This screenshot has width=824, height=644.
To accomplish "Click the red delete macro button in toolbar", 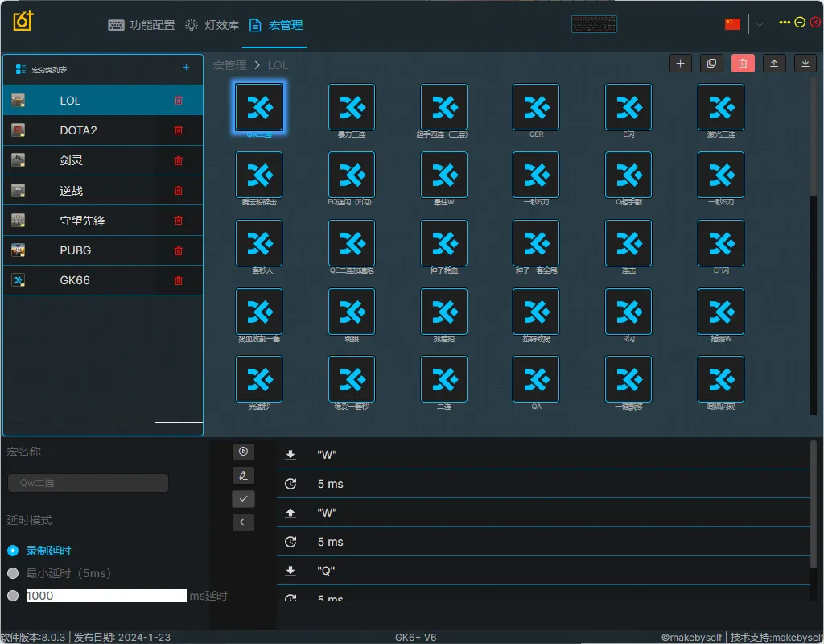I will (x=743, y=64).
